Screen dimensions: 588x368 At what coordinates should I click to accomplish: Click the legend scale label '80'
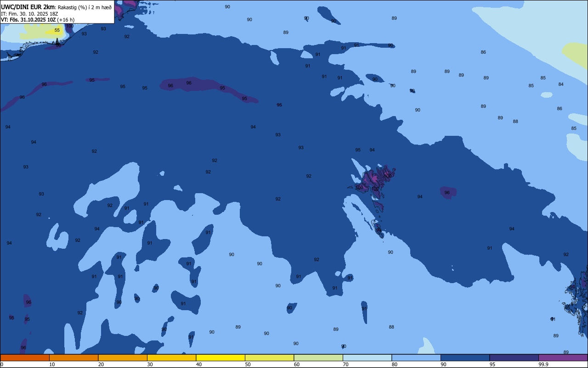point(394,364)
